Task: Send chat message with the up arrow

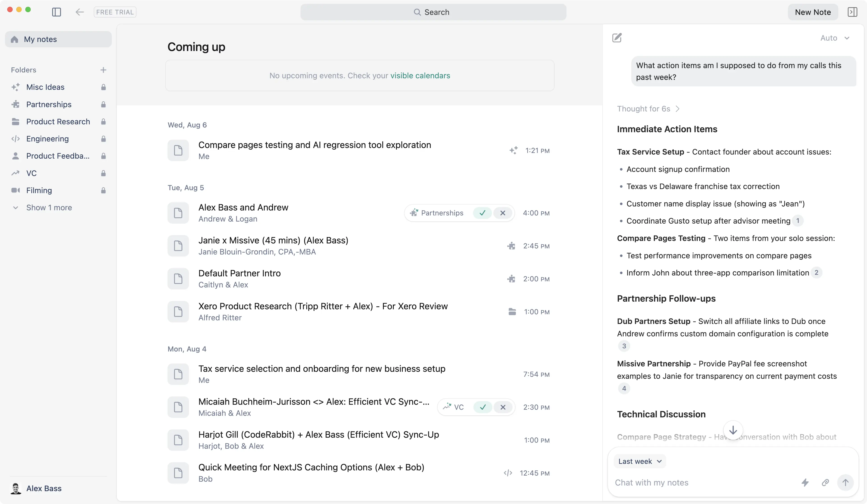Action: [845, 482]
